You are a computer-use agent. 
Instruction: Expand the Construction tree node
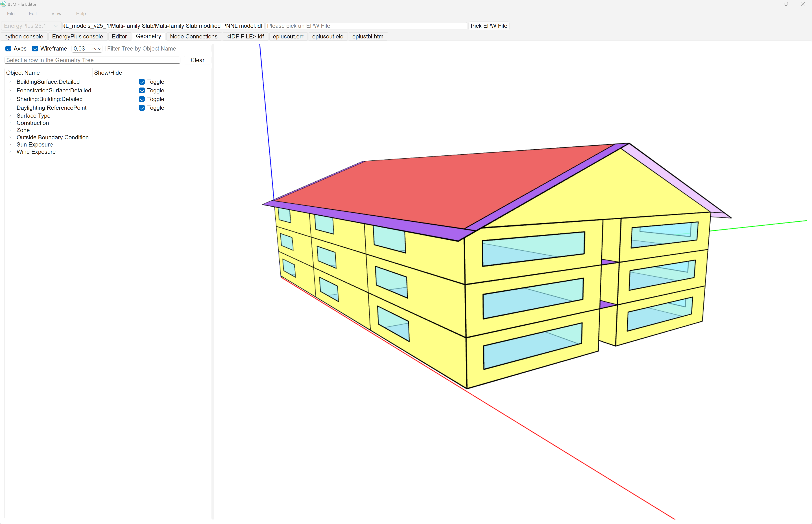10,123
